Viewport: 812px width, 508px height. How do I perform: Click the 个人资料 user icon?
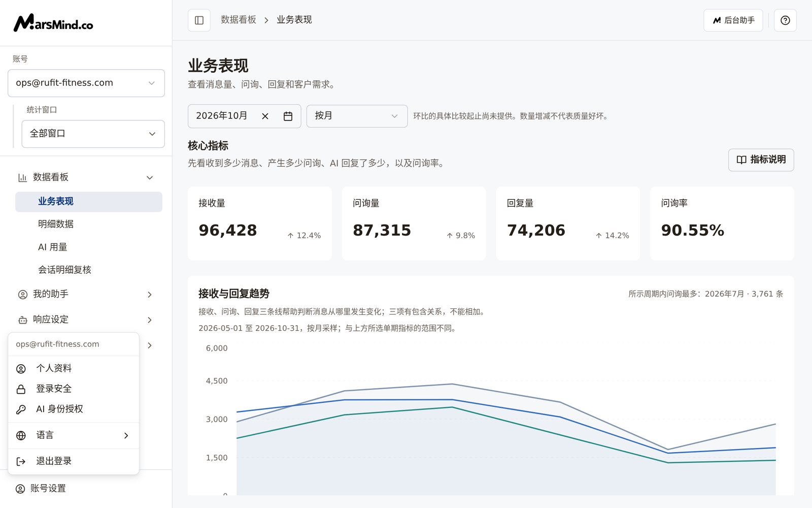click(x=21, y=369)
